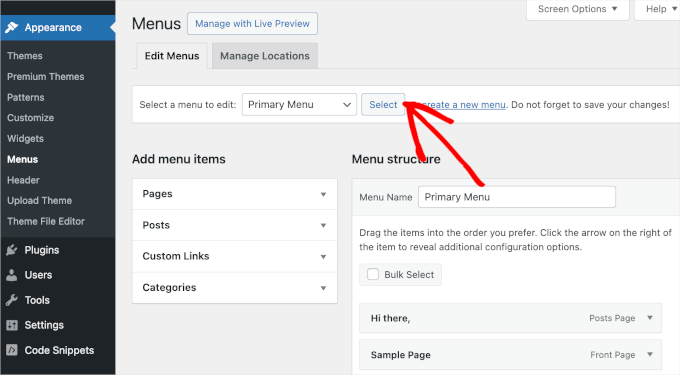Open the Plugins menu label
Screen dimensions: 680x375
(42, 250)
